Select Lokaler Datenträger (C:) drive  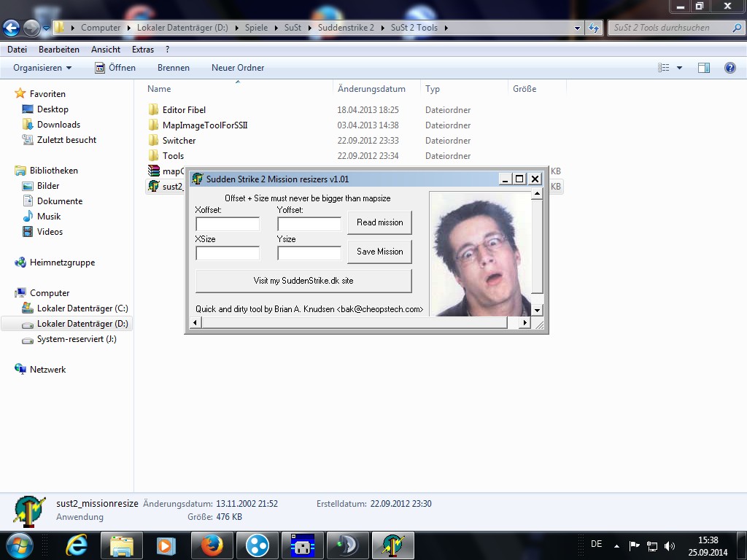pos(82,308)
